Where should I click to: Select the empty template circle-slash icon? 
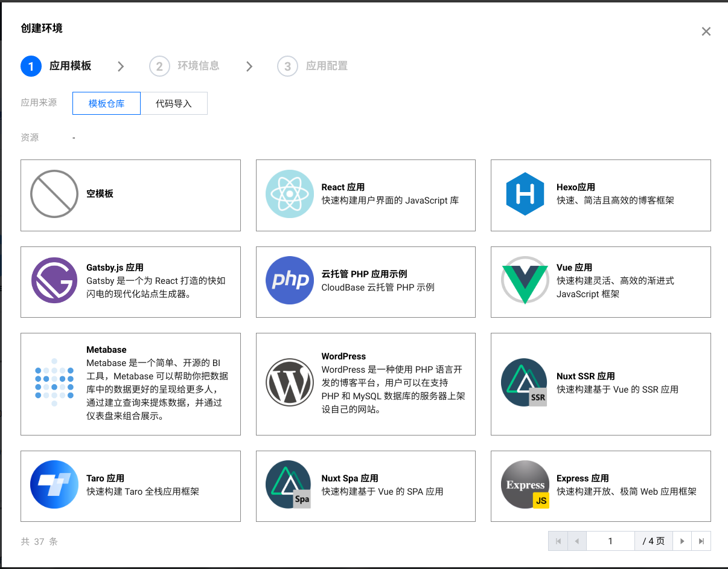pos(54,194)
